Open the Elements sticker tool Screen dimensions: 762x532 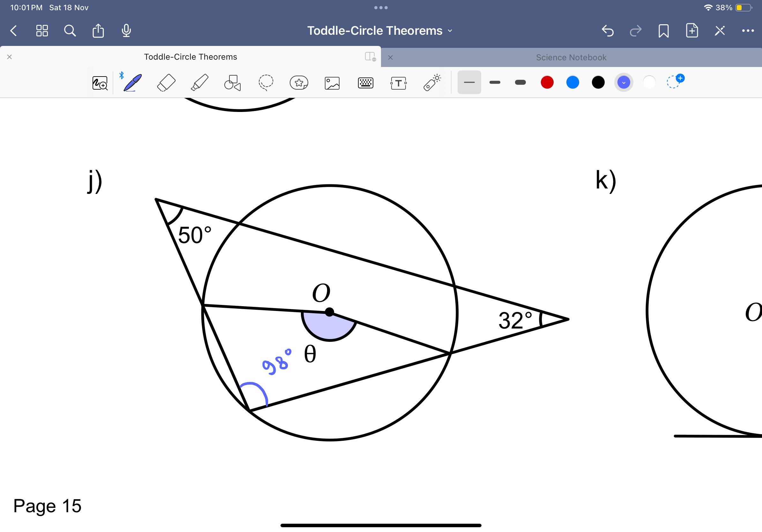(299, 83)
